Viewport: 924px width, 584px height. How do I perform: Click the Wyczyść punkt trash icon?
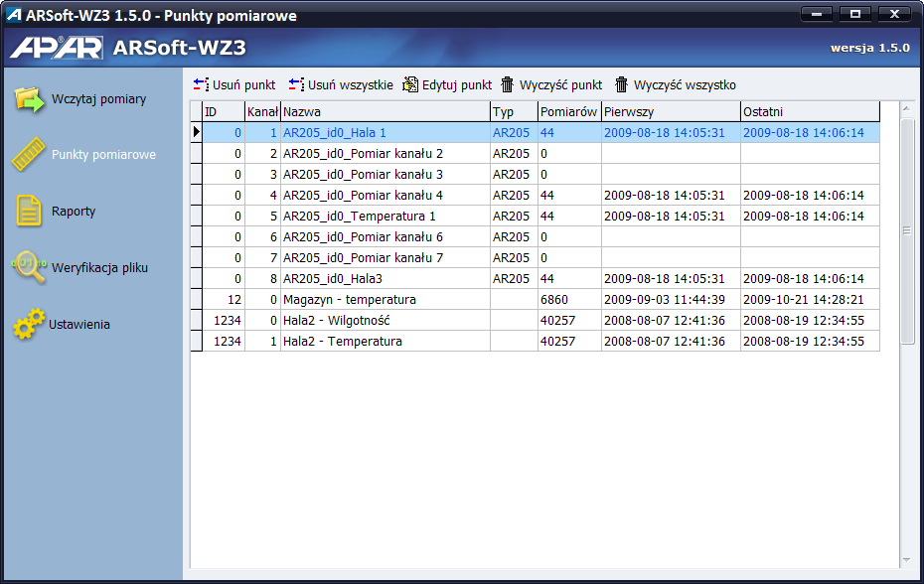(x=507, y=84)
